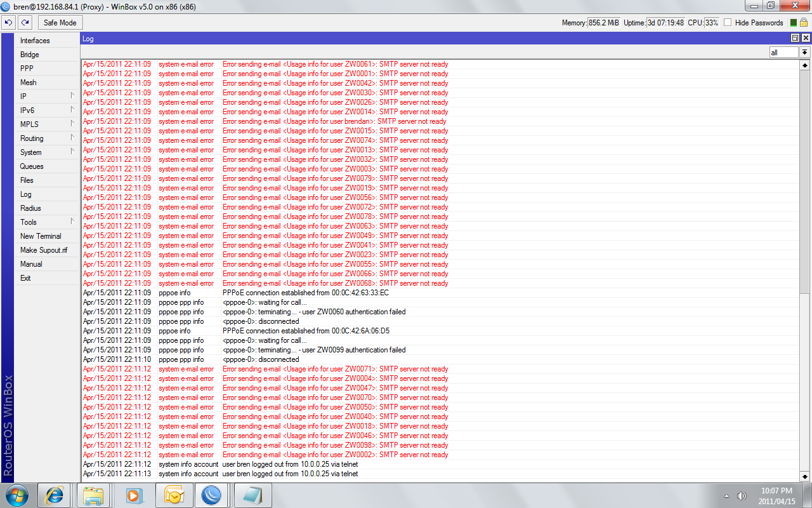Click the yellow padlock icon
This screenshot has width=812, height=508.
click(804, 23)
